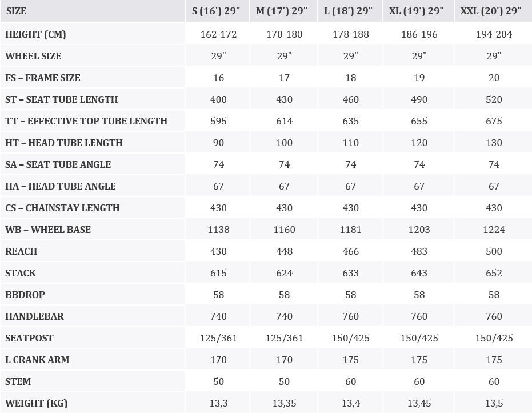Click the WEIGHT (KG) row label
The width and height of the screenshot is (532, 414).
[x=37, y=403]
